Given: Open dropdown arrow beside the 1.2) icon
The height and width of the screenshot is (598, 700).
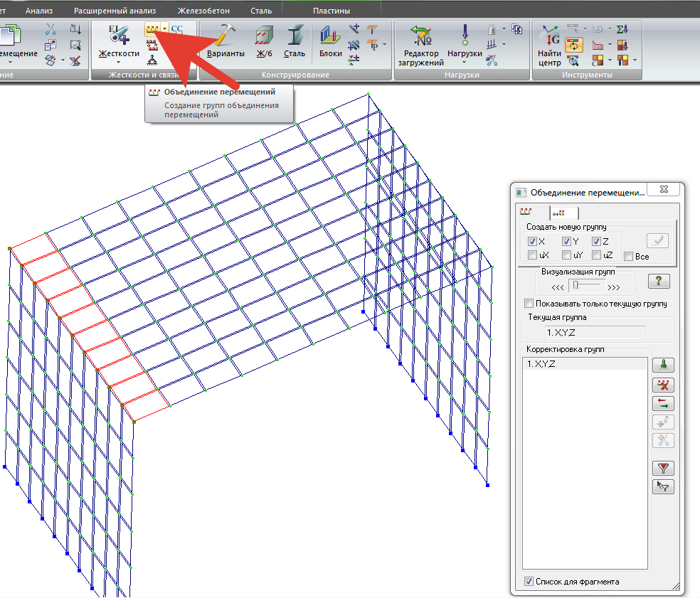Looking at the screenshot, I should [610, 29].
